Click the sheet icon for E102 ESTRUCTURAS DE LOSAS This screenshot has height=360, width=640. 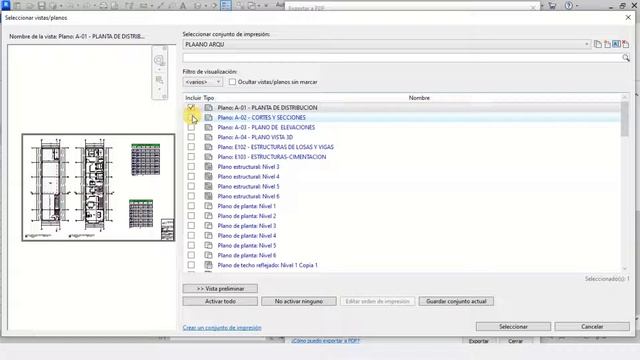pyautogui.click(x=209, y=147)
